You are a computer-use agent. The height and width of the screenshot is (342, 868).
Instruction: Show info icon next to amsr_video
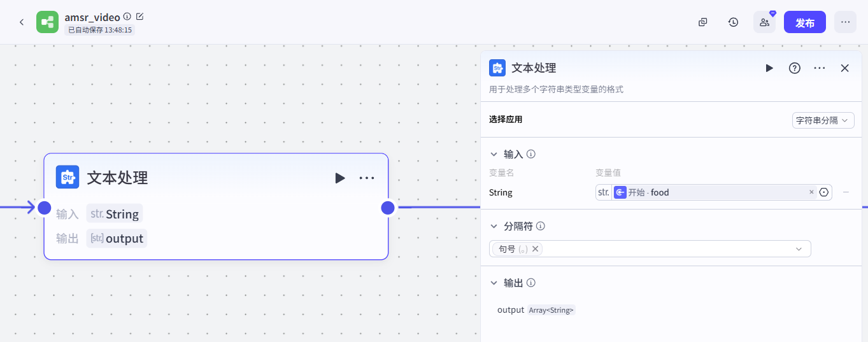click(x=127, y=17)
